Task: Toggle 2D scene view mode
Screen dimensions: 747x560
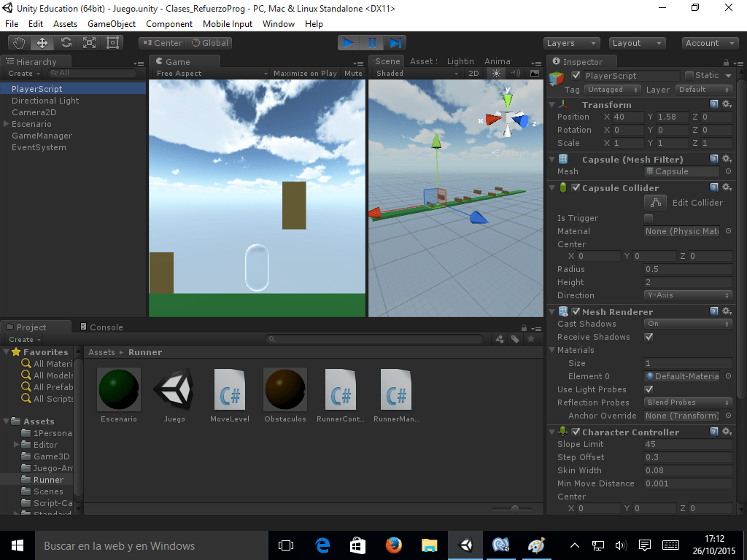Action: [473, 74]
